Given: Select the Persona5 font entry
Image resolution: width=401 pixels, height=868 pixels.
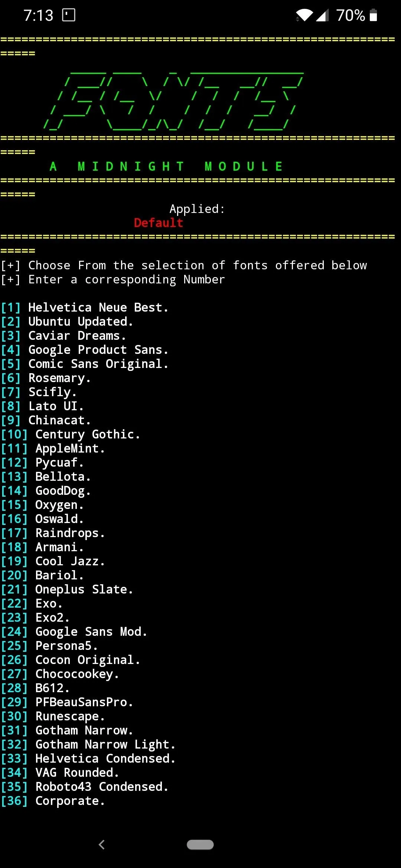Looking at the screenshot, I should pos(49,646).
